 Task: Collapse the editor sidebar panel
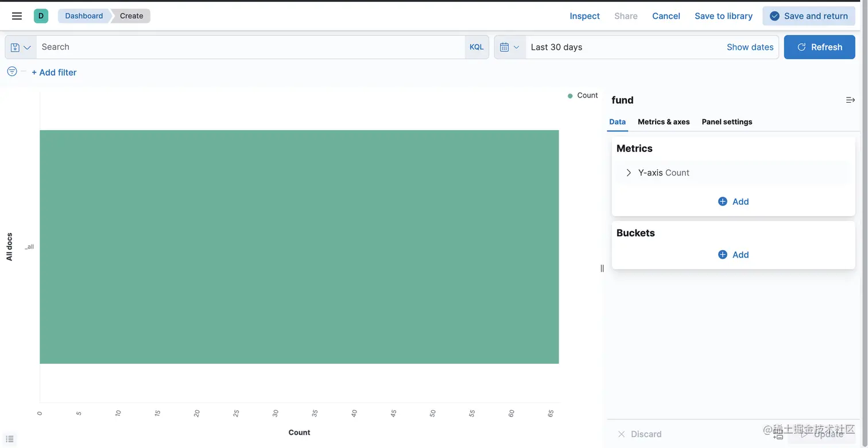pos(850,100)
